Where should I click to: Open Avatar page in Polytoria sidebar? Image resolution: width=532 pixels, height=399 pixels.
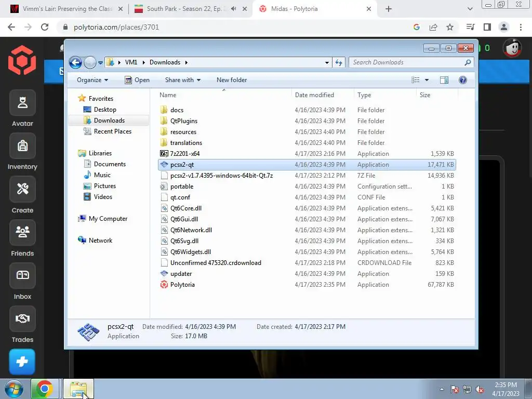pos(22,103)
